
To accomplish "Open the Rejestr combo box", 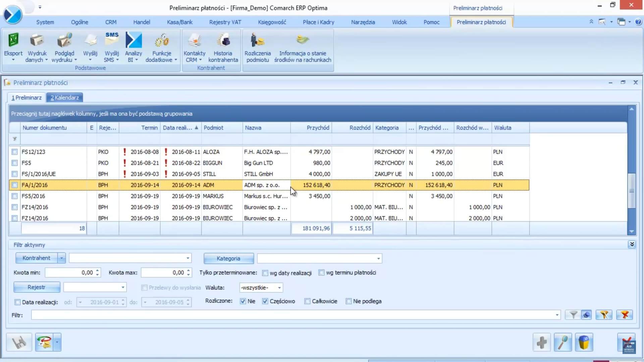I will click(x=95, y=288).
